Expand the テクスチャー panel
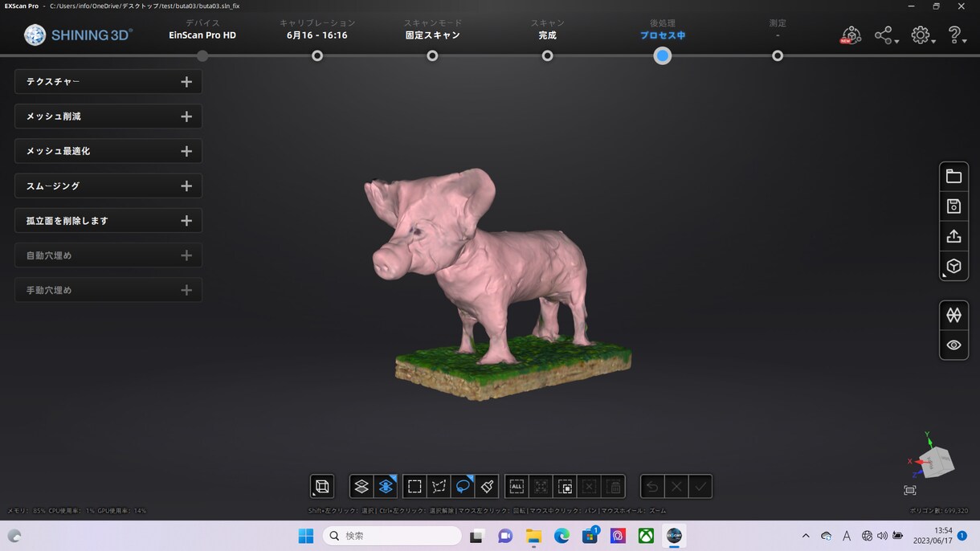The width and height of the screenshot is (980, 551). pyautogui.click(x=108, y=82)
